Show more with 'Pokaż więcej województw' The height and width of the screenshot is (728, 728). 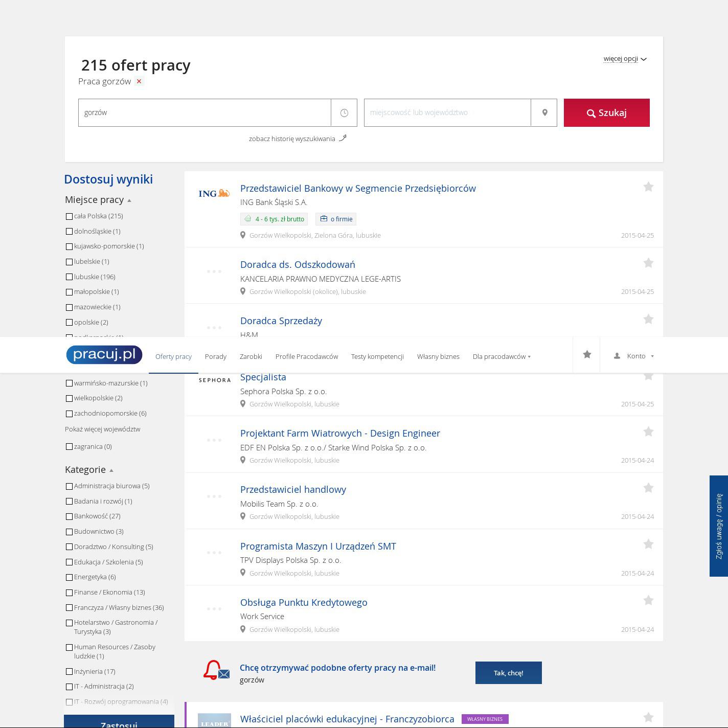(x=102, y=429)
